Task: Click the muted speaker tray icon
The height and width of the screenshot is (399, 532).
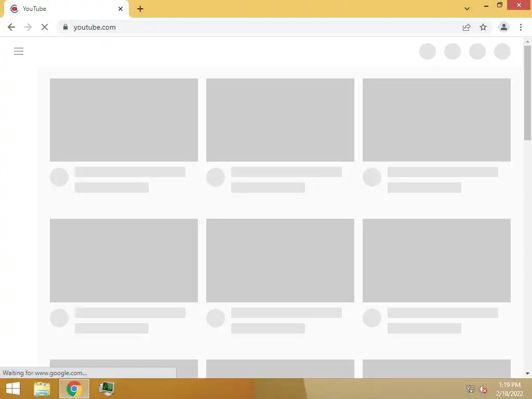Action: 483,389
